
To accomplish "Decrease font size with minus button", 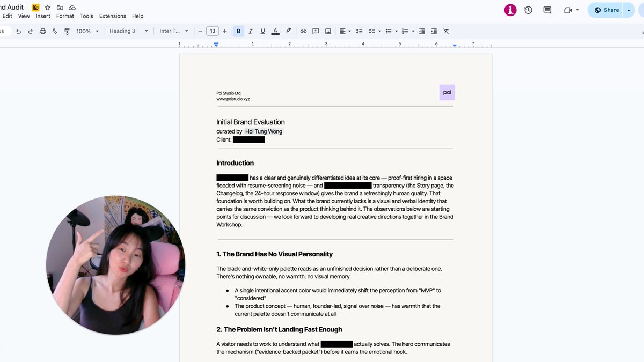I will (x=200, y=31).
